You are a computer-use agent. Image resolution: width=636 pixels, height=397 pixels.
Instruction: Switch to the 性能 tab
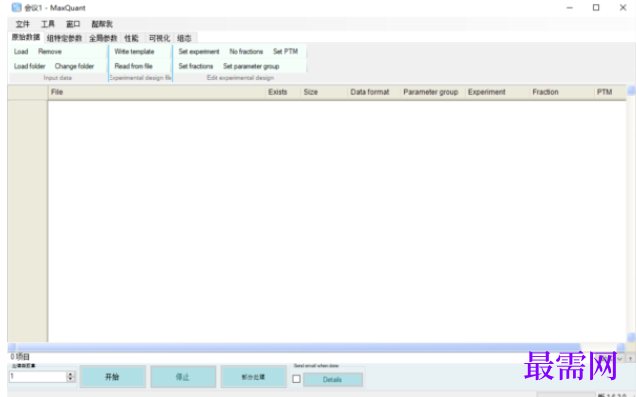point(131,38)
